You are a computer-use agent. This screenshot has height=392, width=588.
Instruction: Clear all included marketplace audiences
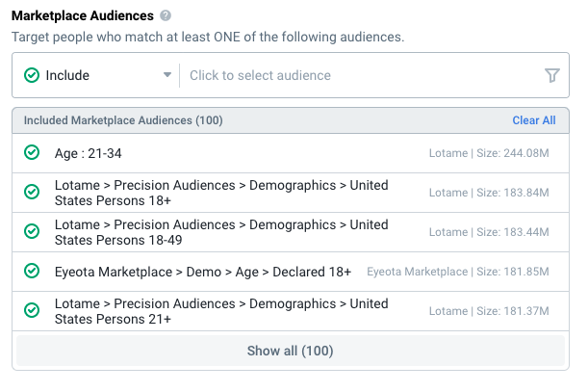(x=534, y=120)
